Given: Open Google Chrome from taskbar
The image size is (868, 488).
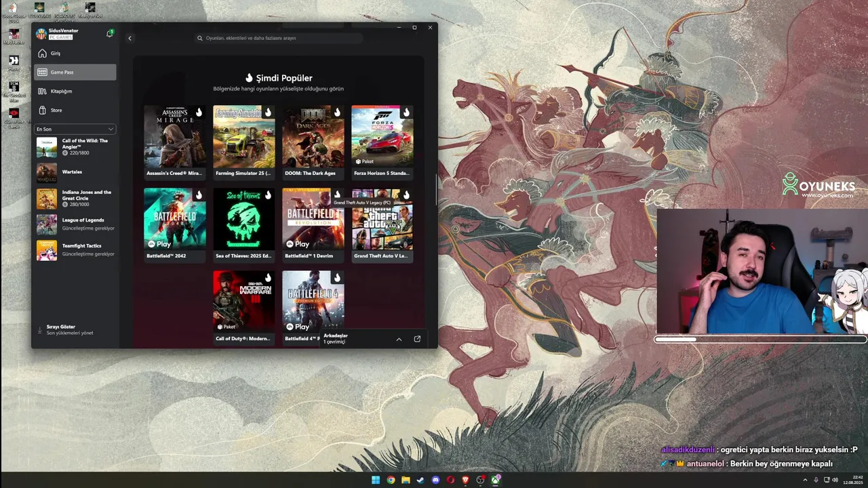Looking at the screenshot, I should (x=391, y=480).
